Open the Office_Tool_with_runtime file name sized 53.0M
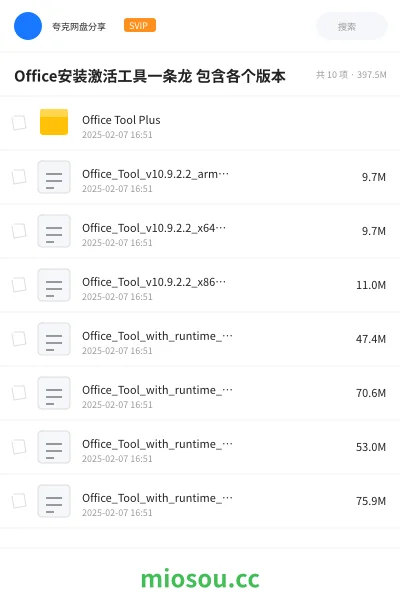The height and width of the screenshot is (600, 400). tap(157, 444)
